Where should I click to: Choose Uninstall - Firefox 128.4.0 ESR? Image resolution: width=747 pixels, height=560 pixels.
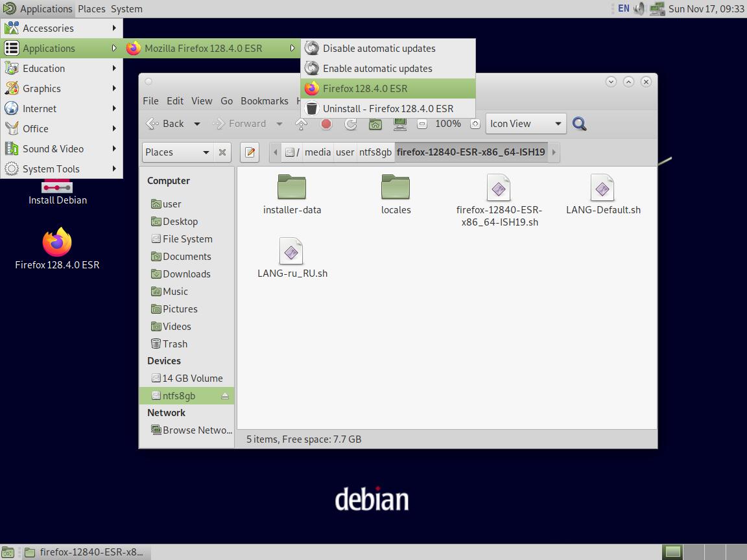[388, 109]
